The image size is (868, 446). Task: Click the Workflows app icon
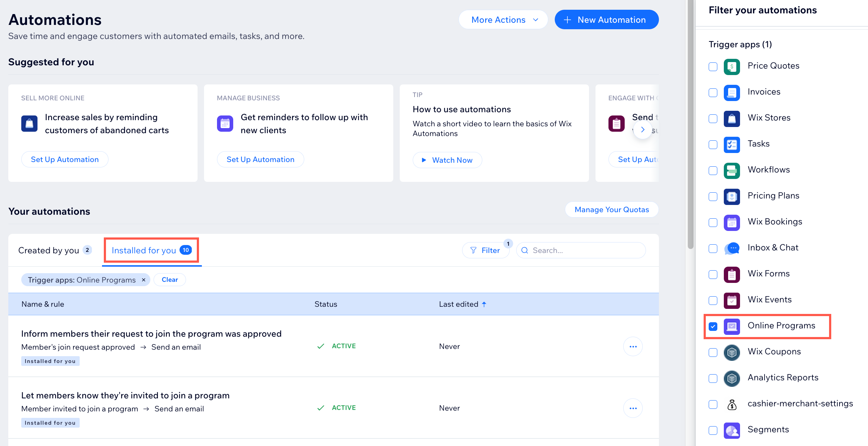pos(732,170)
